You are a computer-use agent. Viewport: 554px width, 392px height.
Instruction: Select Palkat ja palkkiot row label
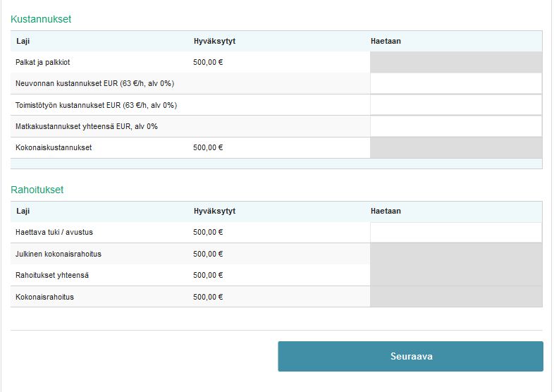[43, 62]
